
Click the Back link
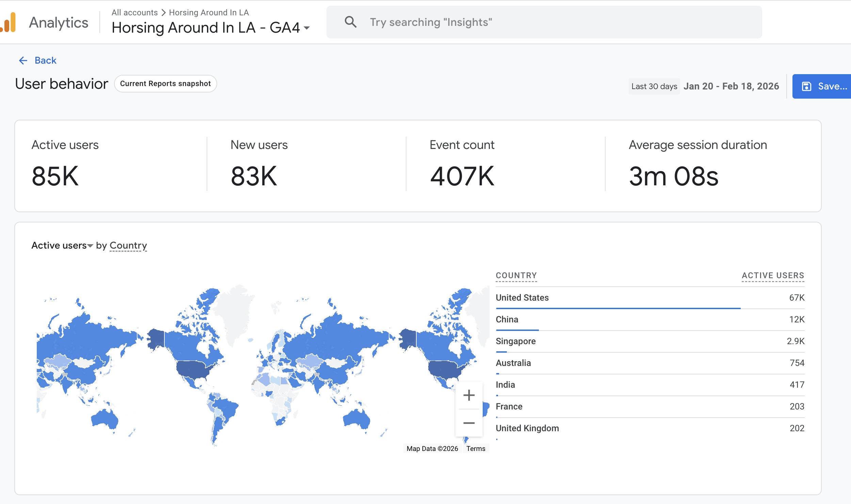45,61
